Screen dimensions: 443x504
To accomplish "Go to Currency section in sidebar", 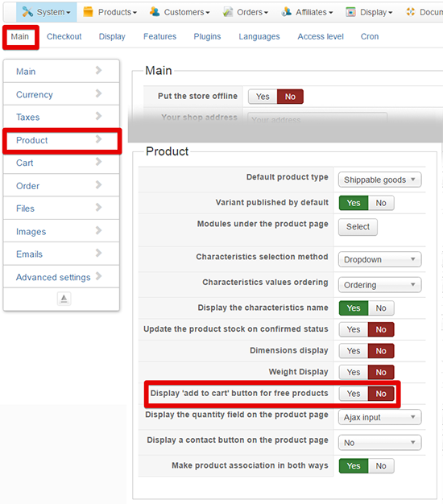I will (61, 94).
